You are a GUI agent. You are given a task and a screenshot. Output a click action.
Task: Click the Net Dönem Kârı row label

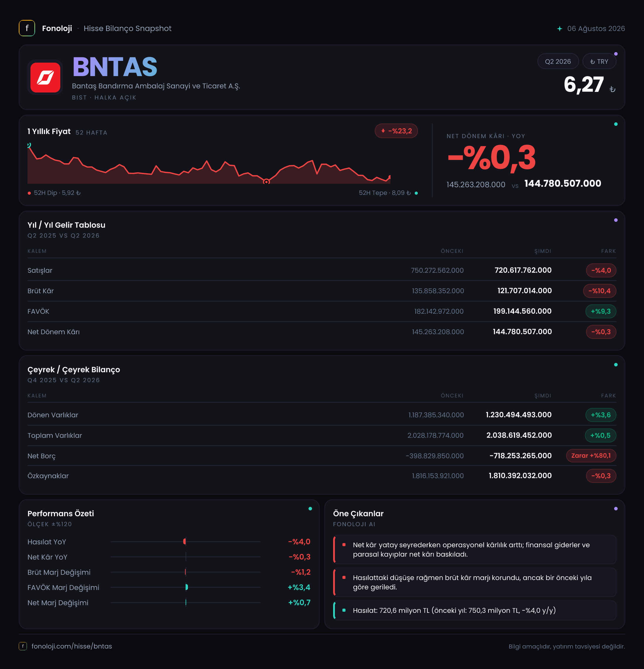tap(54, 332)
